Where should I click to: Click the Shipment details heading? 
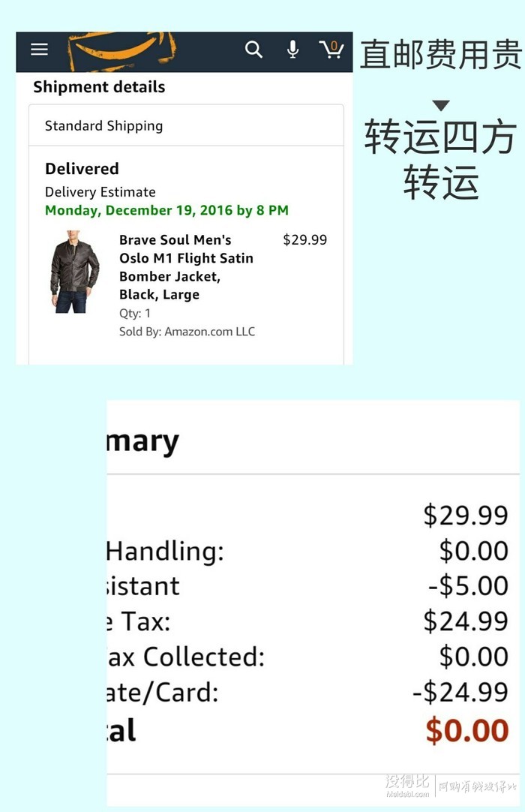click(x=100, y=86)
